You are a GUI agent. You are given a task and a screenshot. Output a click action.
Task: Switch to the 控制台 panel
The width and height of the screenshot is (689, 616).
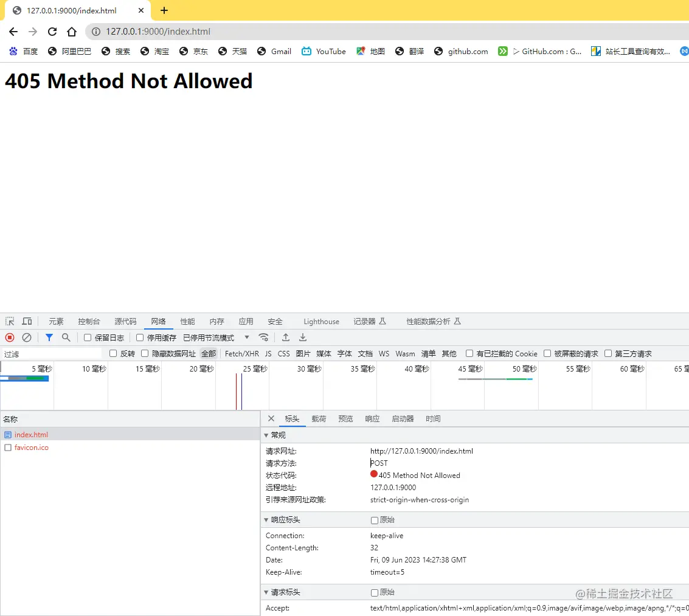[x=89, y=321]
